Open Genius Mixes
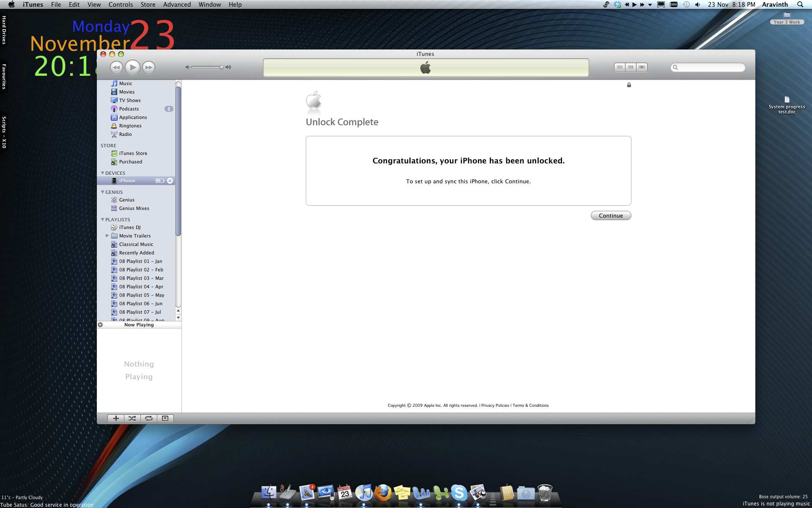 click(134, 208)
